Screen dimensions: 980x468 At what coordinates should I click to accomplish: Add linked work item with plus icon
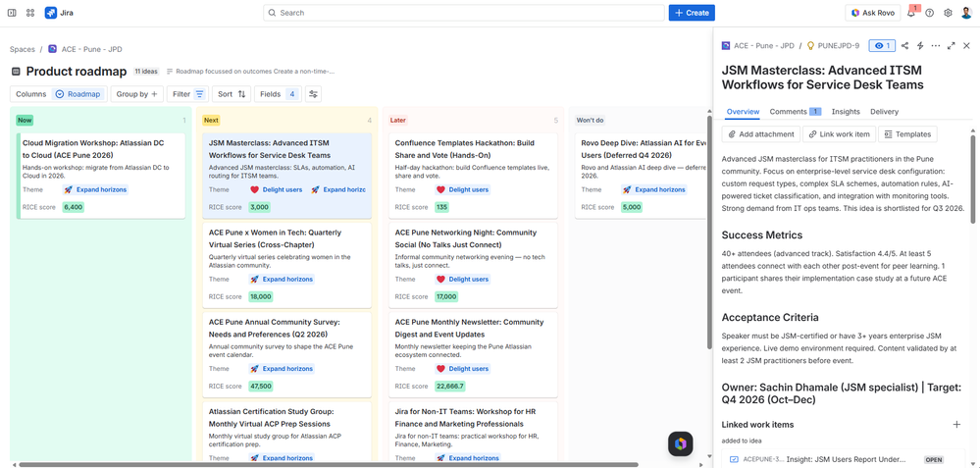[x=956, y=424]
